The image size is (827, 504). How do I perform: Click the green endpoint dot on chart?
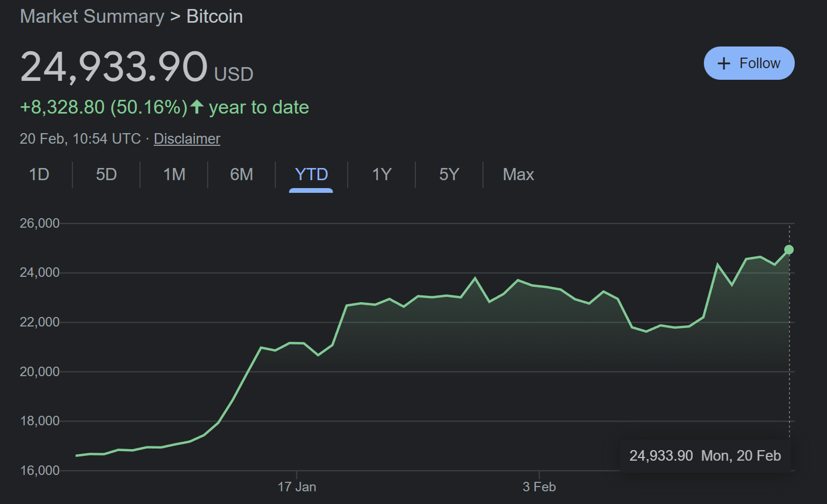pos(789,249)
